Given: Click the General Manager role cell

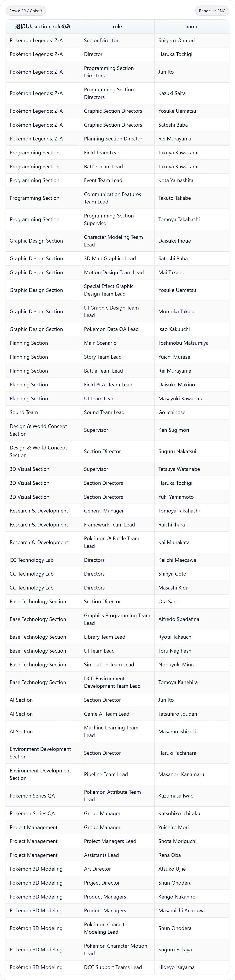Looking at the screenshot, I should tap(117, 511).
